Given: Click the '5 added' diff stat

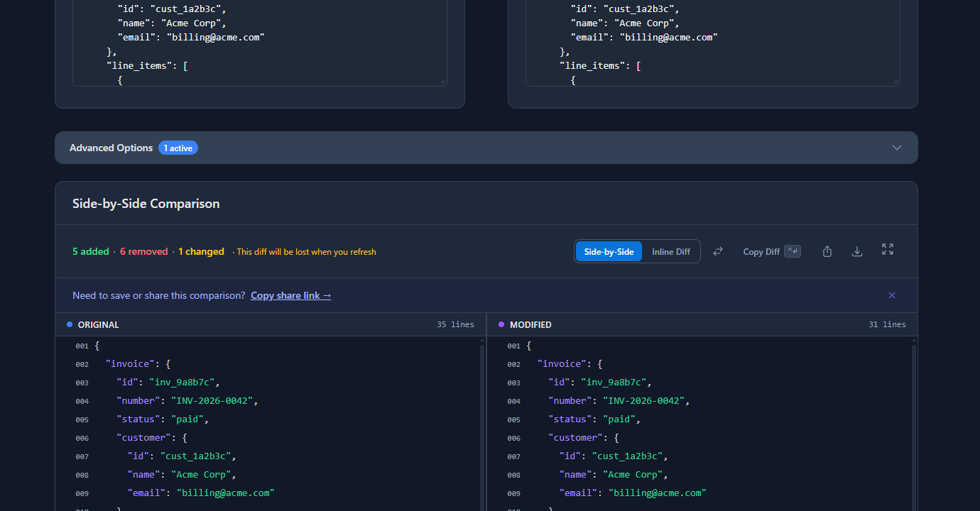Looking at the screenshot, I should tap(90, 251).
